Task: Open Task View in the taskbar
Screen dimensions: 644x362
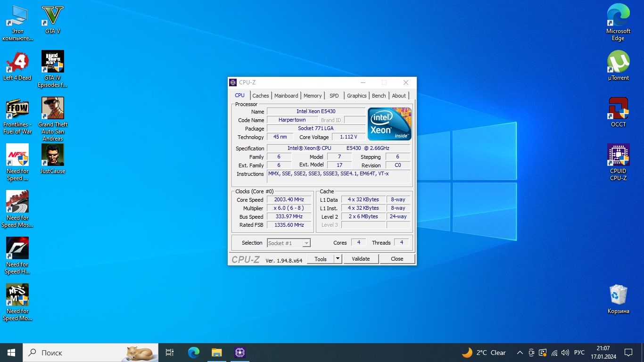Action: (x=170, y=352)
